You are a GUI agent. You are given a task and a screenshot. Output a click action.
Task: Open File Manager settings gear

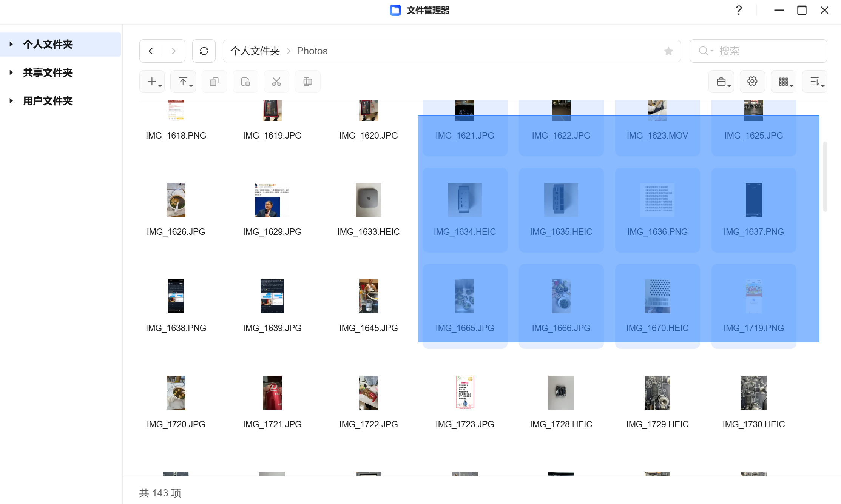pos(752,82)
